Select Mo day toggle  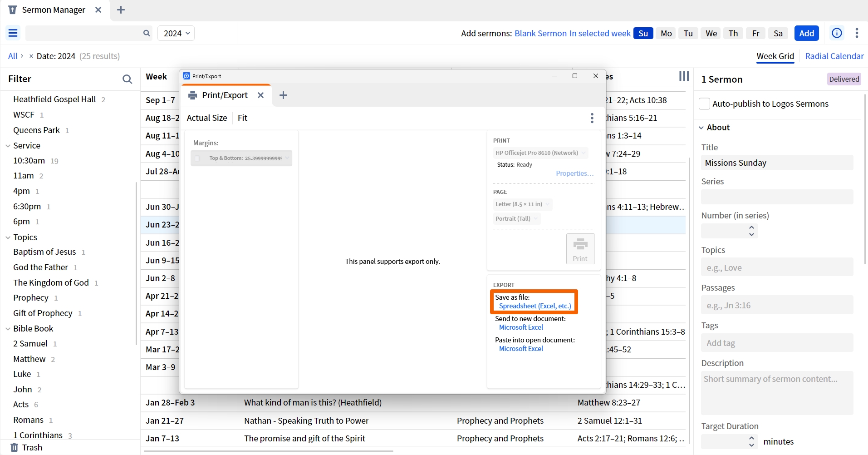(x=666, y=33)
